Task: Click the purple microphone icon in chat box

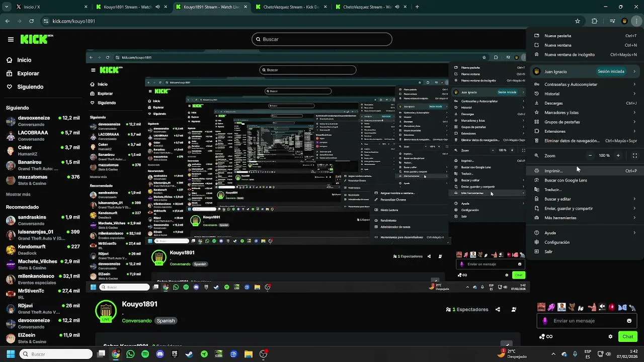Action: [x=545, y=321]
